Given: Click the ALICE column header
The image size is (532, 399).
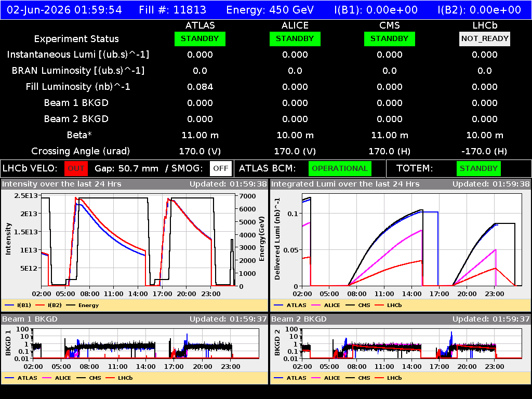Looking at the screenshot, I should (x=295, y=25).
